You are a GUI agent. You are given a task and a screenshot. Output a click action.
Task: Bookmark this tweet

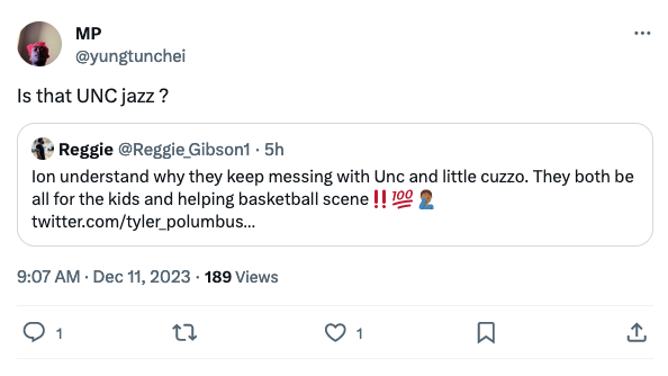486,333
